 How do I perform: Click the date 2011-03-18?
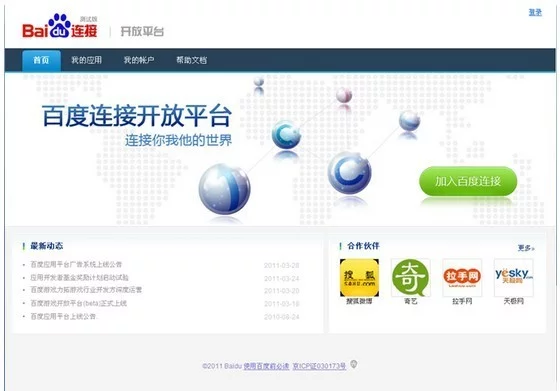[x=282, y=304]
